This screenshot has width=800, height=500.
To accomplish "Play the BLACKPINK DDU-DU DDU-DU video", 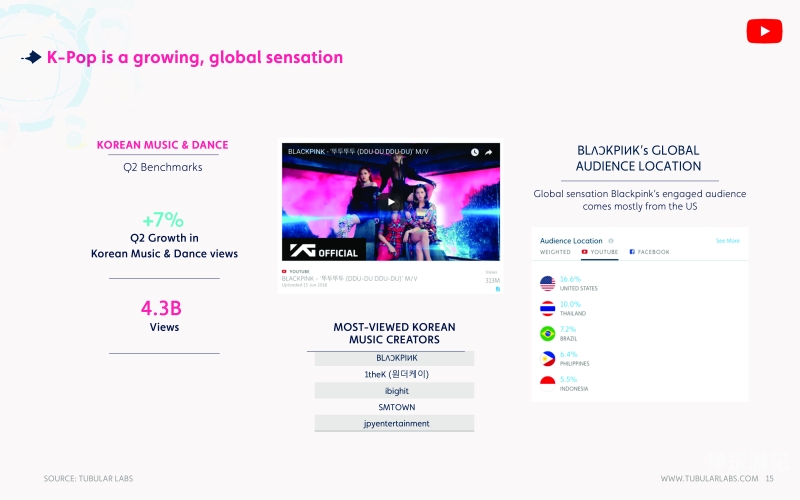I will (x=391, y=202).
